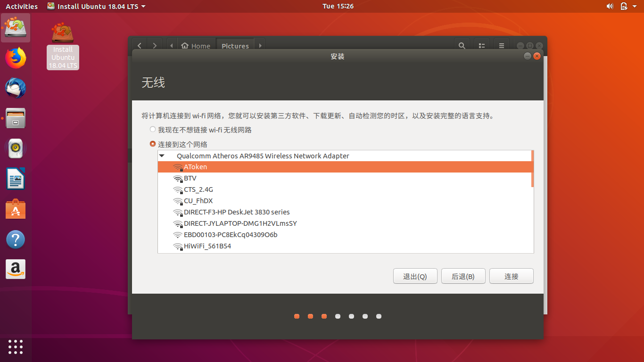Select '连接到这个网络' radio button
The height and width of the screenshot is (362, 644).
(x=153, y=144)
